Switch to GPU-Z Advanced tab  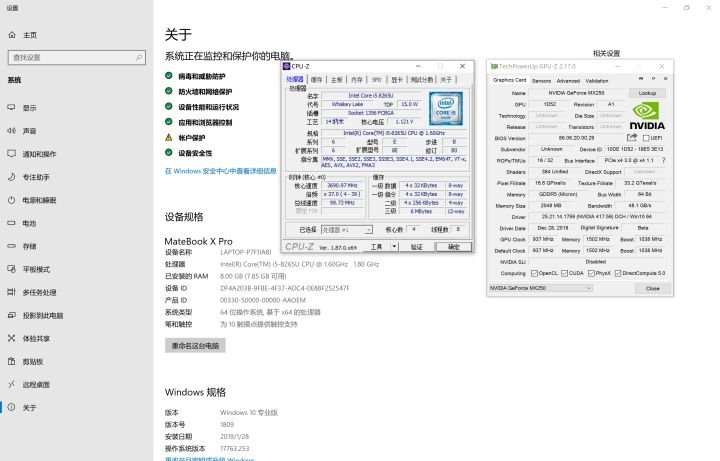tap(568, 81)
